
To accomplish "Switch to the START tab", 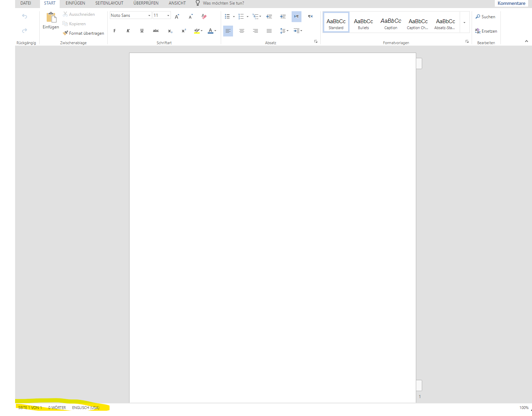I will pos(50,3).
